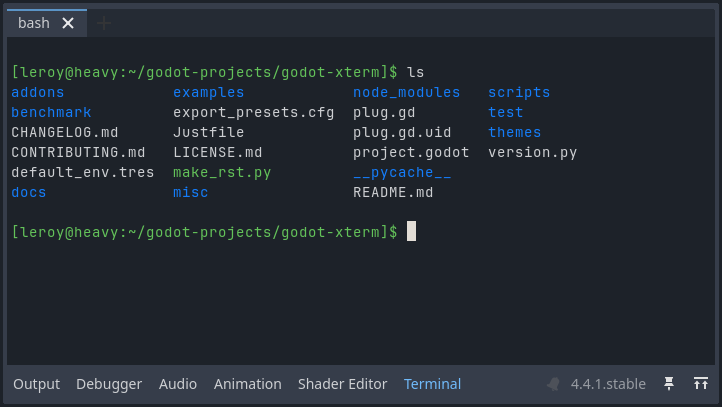
Task: Click the 'LICENSE.md' file name
Action: (218, 152)
